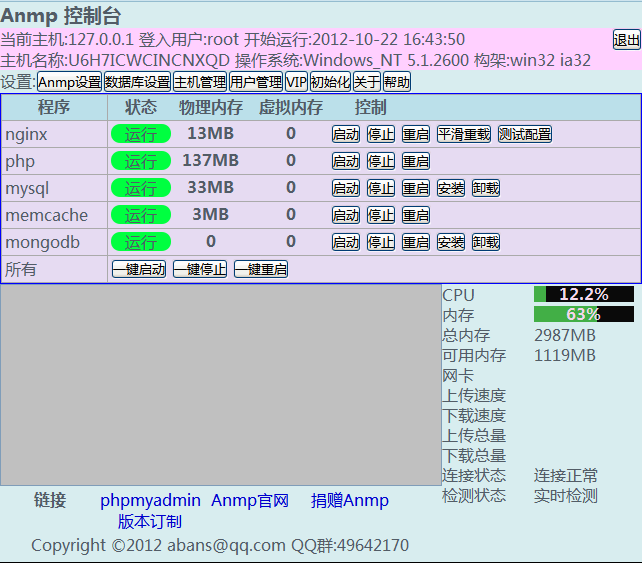Click 一键重启 to restart all services
Screen dimensions: 642x563
click(261, 269)
